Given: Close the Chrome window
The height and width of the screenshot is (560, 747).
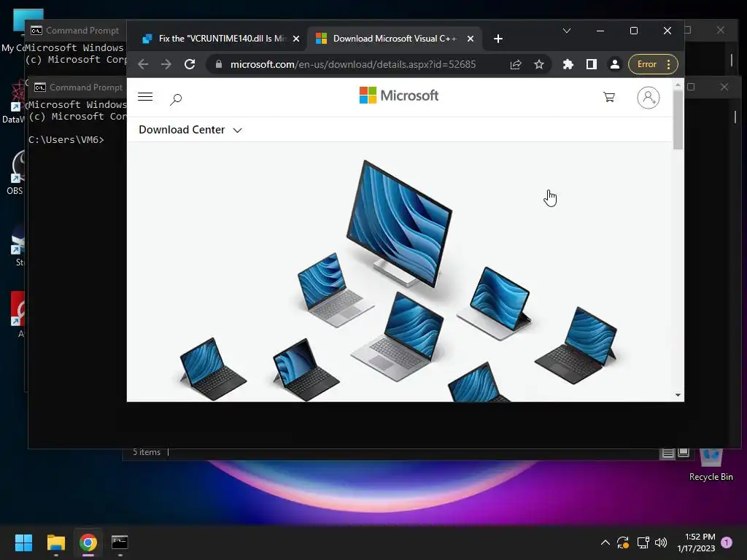Looking at the screenshot, I should coord(667,31).
